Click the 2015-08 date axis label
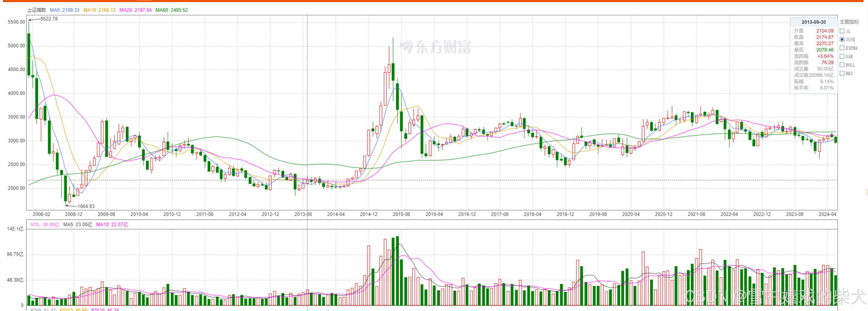 [401, 214]
